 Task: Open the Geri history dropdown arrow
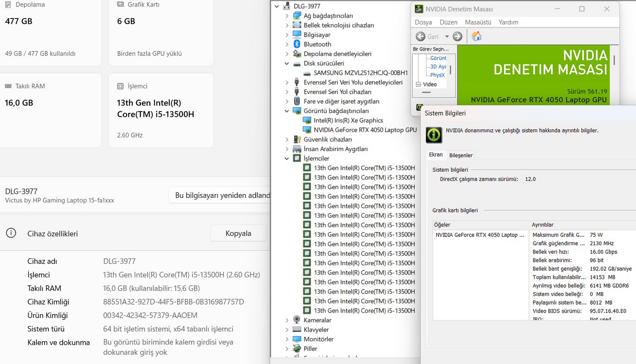(447, 37)
